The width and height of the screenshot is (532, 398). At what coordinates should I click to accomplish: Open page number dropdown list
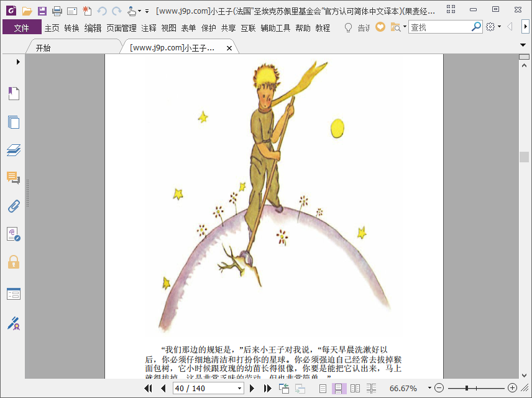click(x=239, y=388)
